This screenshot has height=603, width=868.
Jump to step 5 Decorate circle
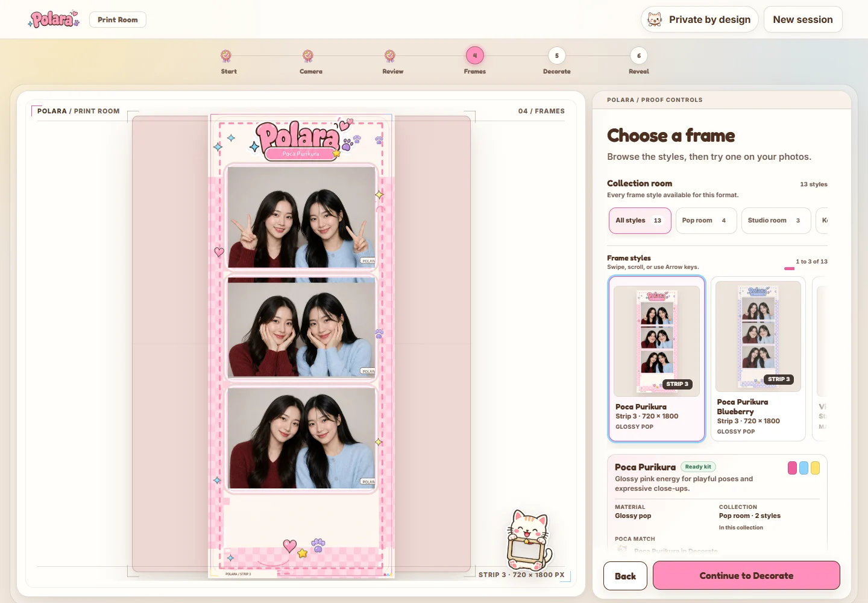pyautogui.click(x=557, y=55)
